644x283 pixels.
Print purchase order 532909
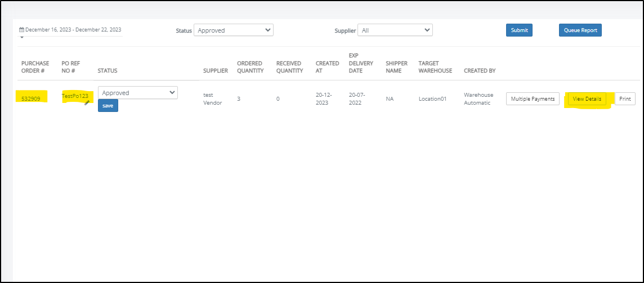click(x=625, y=99)
